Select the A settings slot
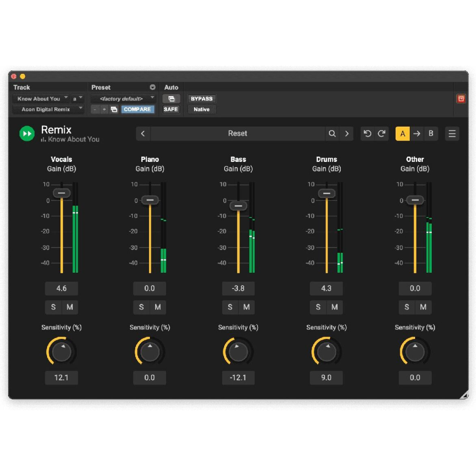The image size is (476, 476). click(x=403, y=134)
